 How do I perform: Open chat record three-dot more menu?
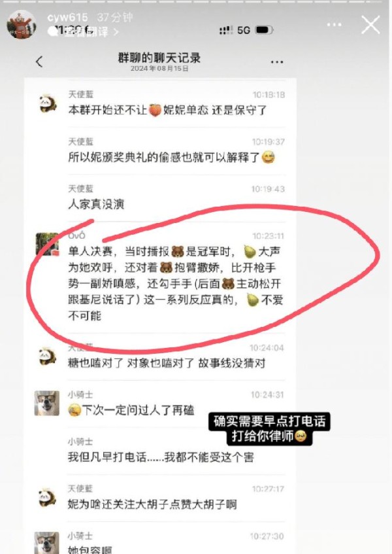click(277, 62)
